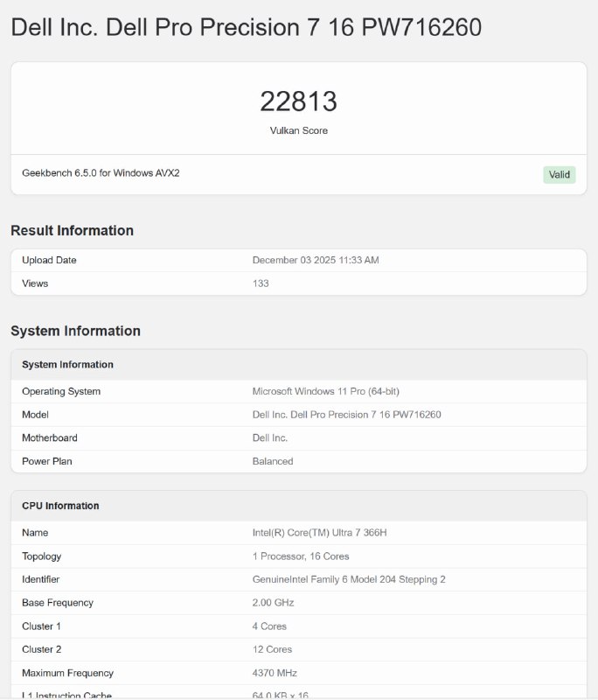Click the Identifier label
This screenshot has width=598, height=700.
(40, 579)
